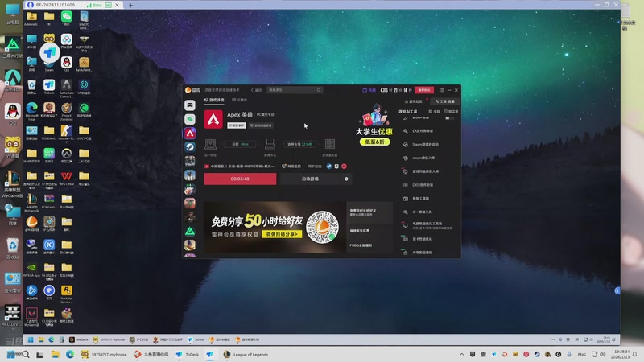This screenshot has height=362, width=644.
Task: Open Microsoft Edge desktop shortcut
Action: (x=31, y=110)
